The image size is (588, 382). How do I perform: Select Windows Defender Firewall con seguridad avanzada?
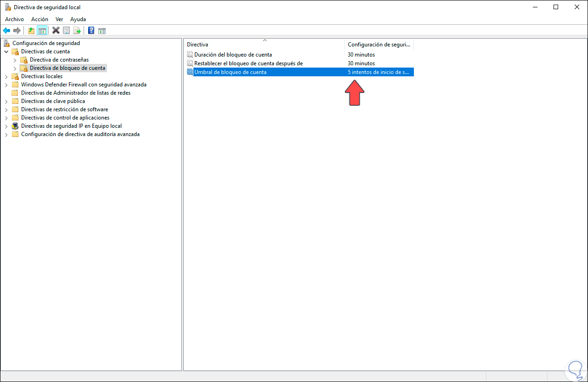pos(84,84)
